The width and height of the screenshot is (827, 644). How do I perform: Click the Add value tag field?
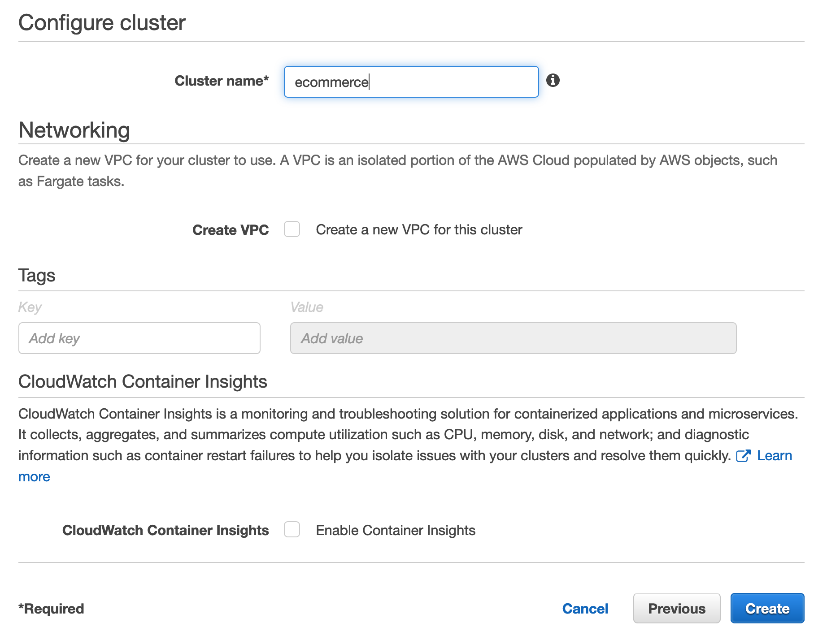[513, 338]
